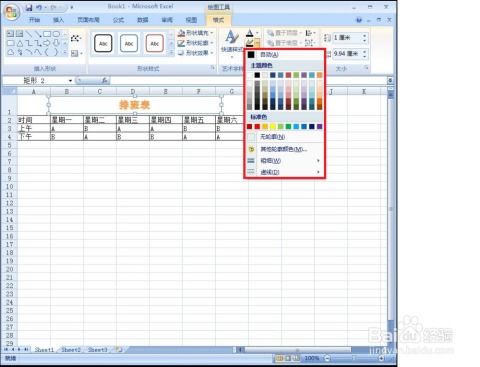Open the Name Box dropdown arrow

70,81
